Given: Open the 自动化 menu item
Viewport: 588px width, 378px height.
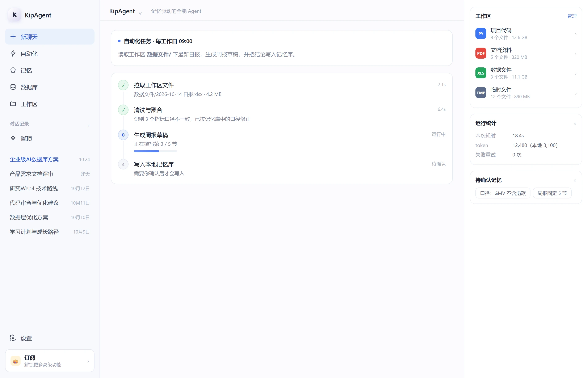Looking at the screenshot, I should 50,54.
